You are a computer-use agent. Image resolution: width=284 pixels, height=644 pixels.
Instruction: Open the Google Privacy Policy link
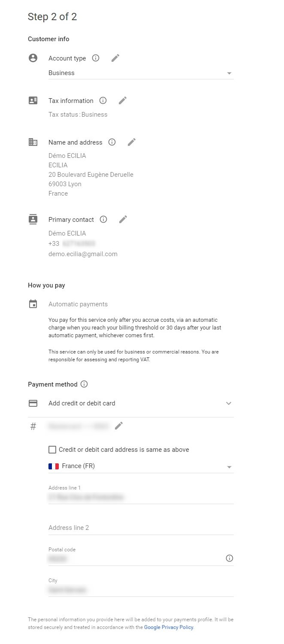pyautogui.click(x=169, y=627)
